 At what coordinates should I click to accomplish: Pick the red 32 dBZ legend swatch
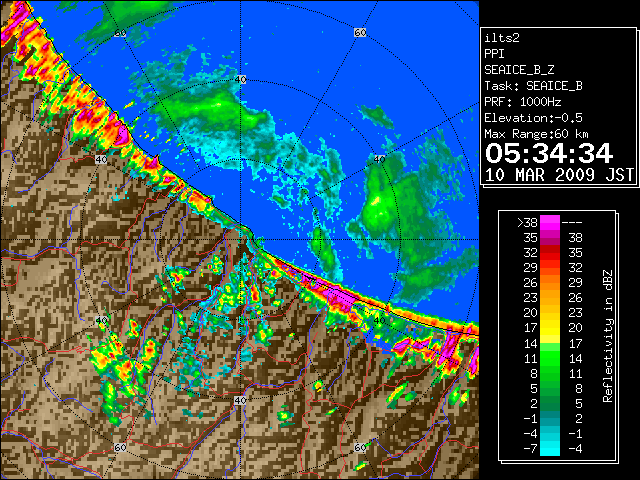pyautogui.click(x=550, y=253)
